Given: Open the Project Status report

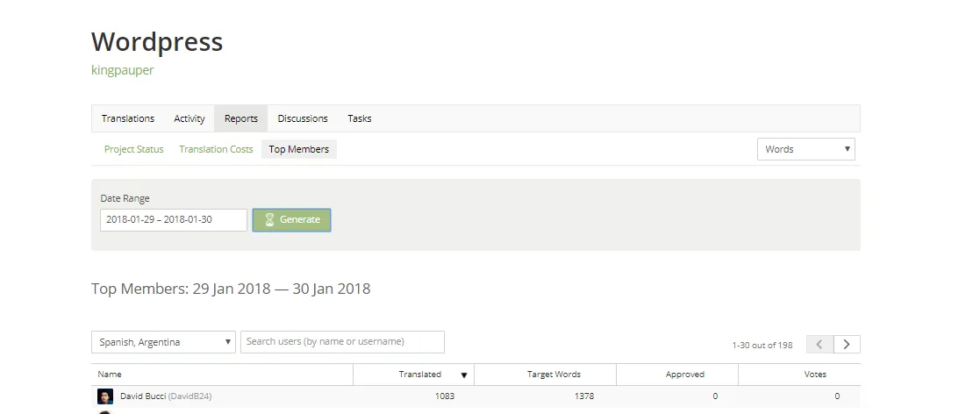Looking at the screenshot, I should (x=133, y=149).
